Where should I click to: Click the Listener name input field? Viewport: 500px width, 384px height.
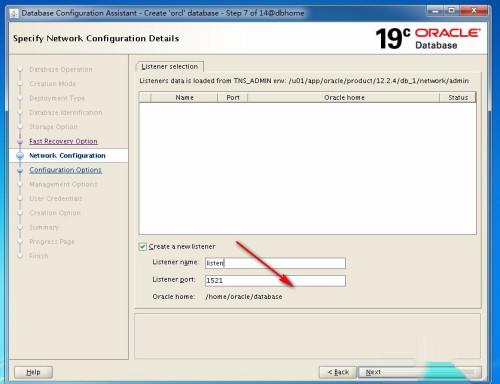(275, 263)
